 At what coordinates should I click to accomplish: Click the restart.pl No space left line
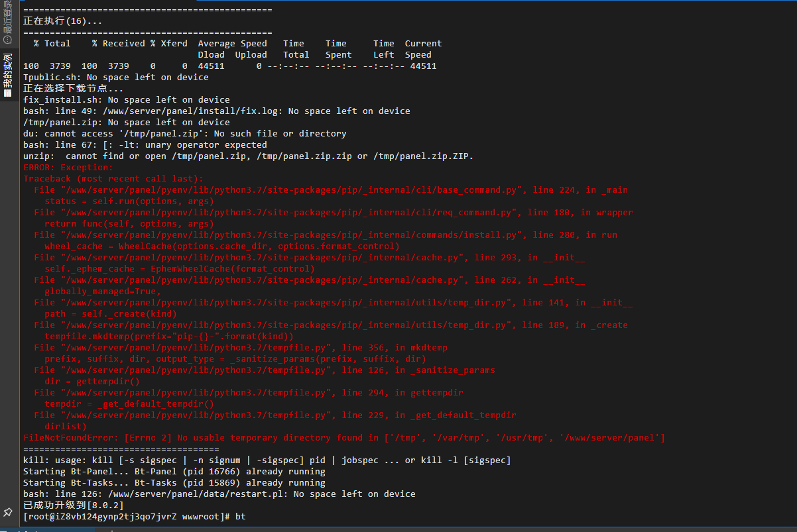tap(219, 494)
